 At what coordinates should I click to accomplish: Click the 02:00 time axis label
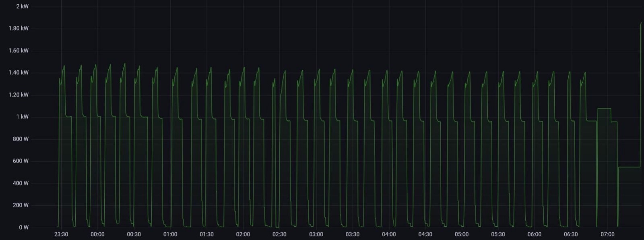(243, 234)
